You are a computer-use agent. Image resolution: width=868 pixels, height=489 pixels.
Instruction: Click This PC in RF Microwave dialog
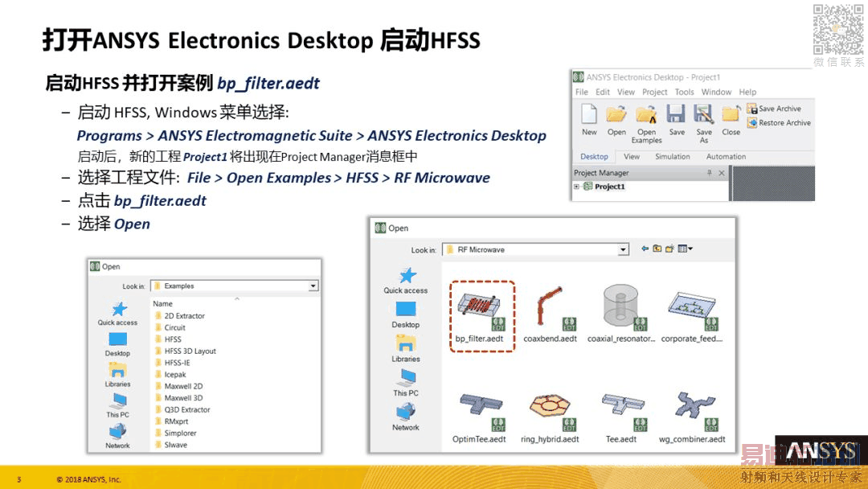(406, 383)
